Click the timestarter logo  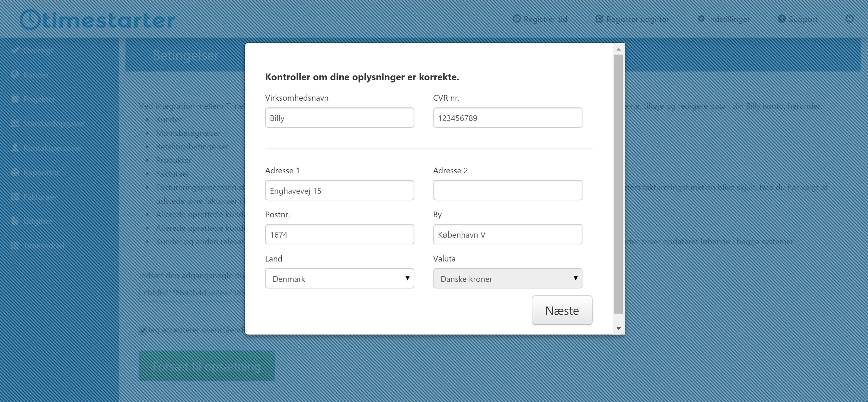coord(97,20)
